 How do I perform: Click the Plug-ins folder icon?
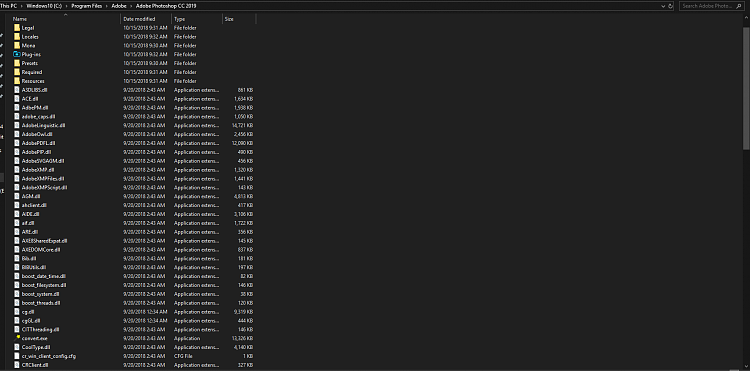[x=17, y=54]
